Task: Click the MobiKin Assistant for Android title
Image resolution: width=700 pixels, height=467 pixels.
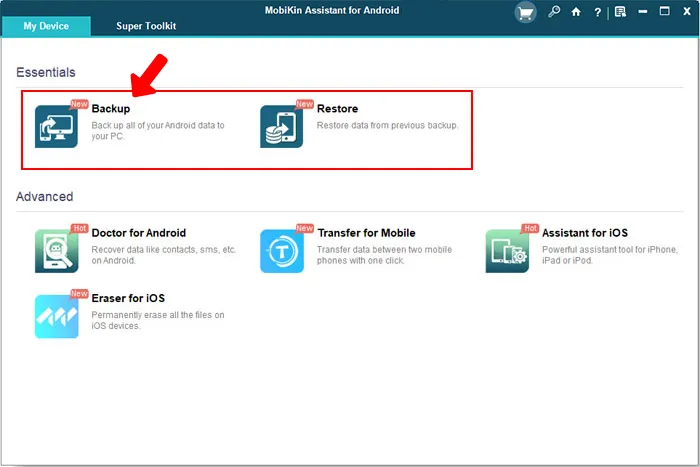Action: click(x=332, y=10)
